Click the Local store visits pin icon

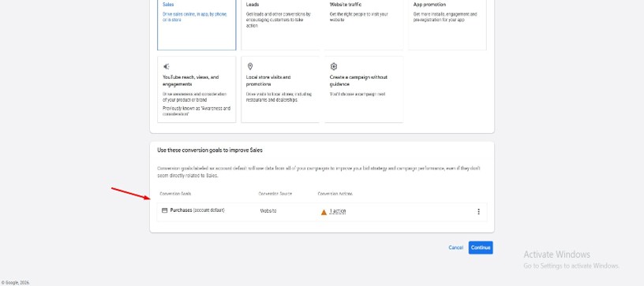tap(250, 66)
